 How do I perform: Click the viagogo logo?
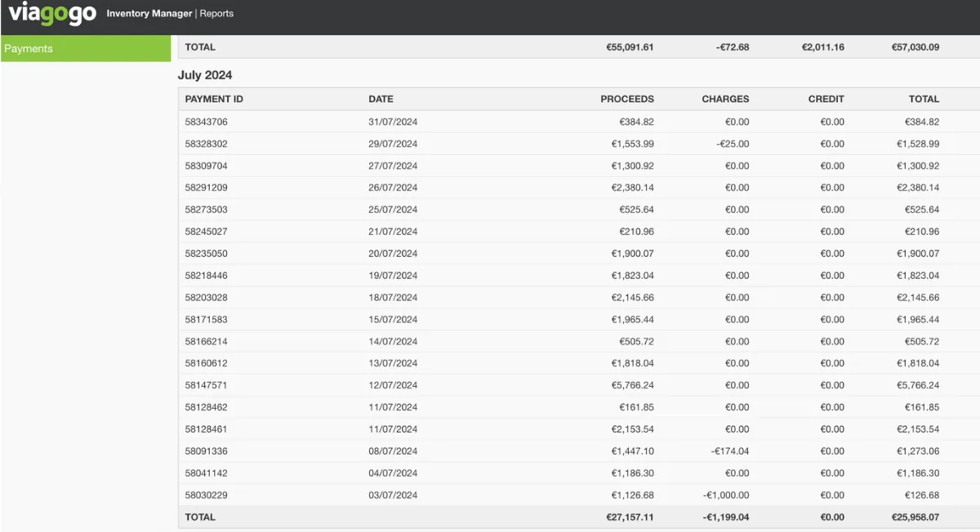(x=51, y=14)
